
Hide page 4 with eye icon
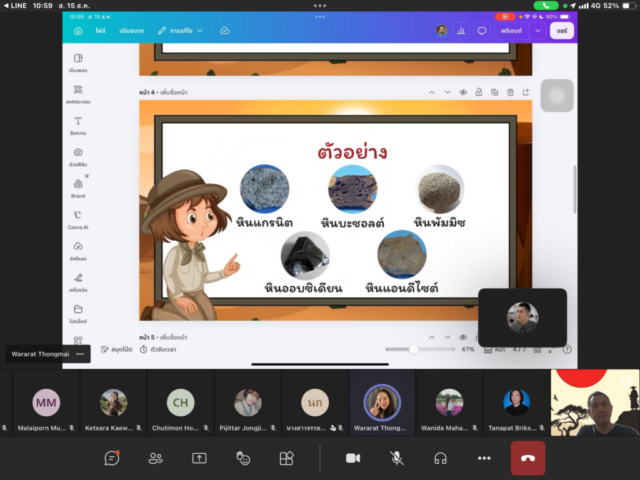click(x=463, y=93)
